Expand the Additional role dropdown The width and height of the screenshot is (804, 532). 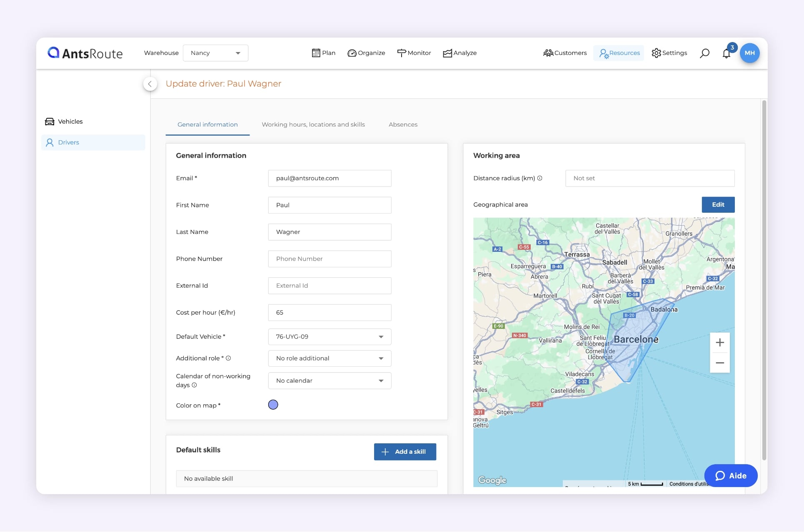coord(329,358)
